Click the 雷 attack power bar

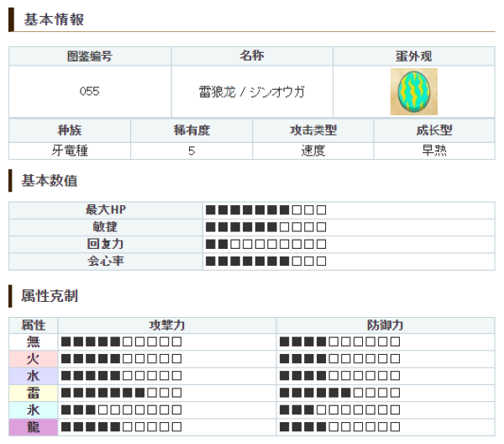pos(121,393)
